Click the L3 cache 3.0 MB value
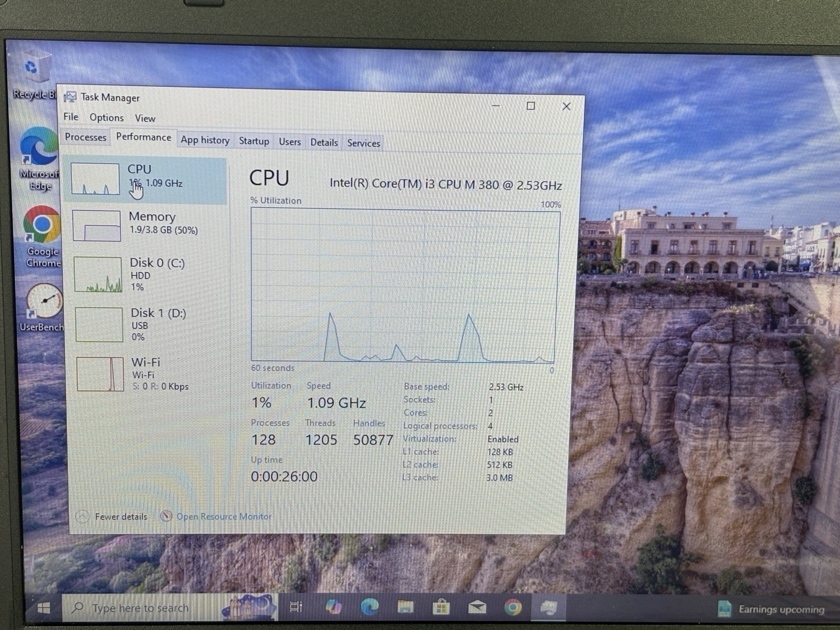The image size is (840, 630). [x=499, y=478]
